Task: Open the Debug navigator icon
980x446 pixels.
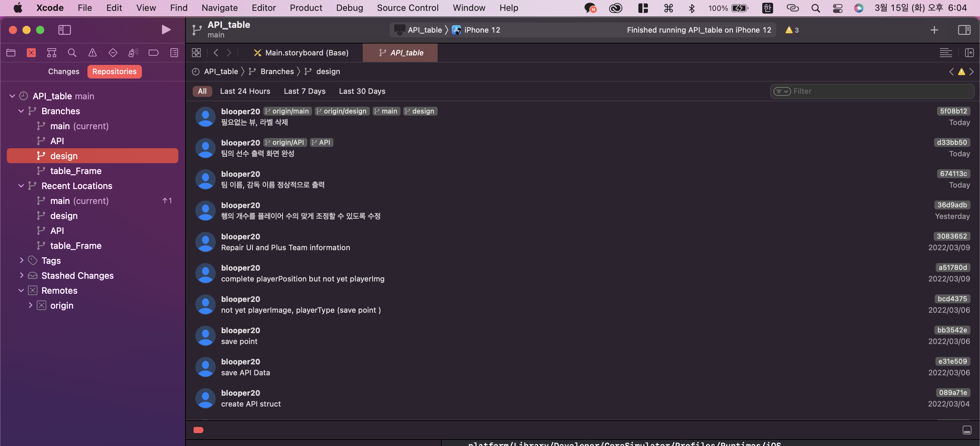Action: click(x=133, y=52)
